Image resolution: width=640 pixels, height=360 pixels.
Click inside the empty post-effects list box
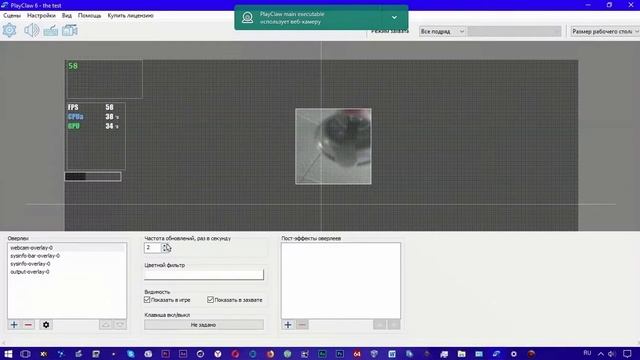click(x=341, y=281)
